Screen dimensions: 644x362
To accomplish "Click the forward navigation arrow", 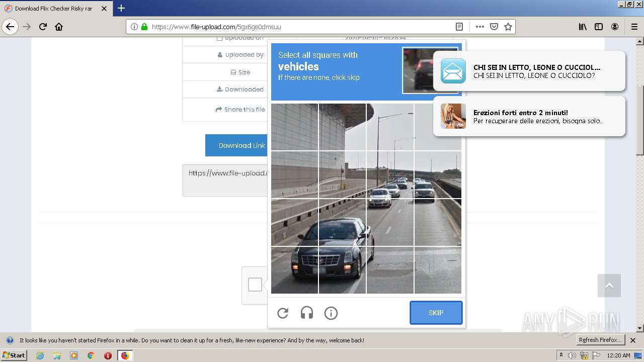I will tap(27, 27).
